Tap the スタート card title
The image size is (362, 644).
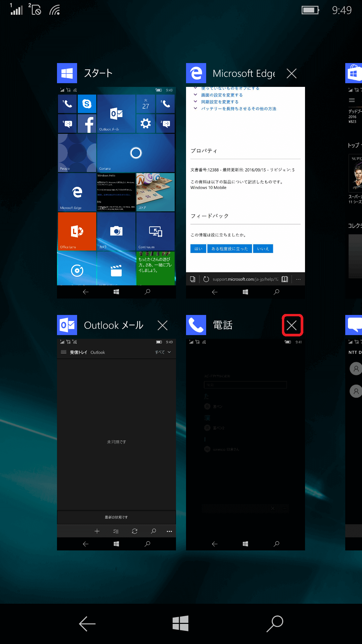98,73
